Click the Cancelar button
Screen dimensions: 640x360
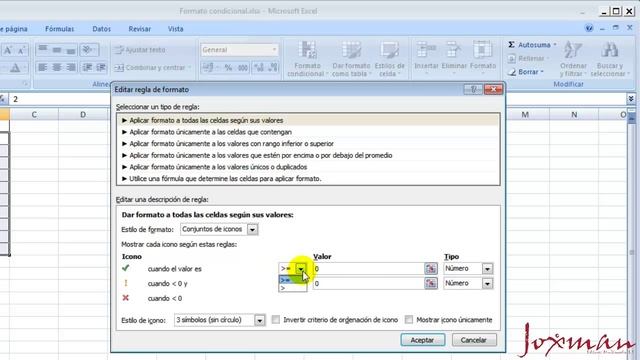473,340
